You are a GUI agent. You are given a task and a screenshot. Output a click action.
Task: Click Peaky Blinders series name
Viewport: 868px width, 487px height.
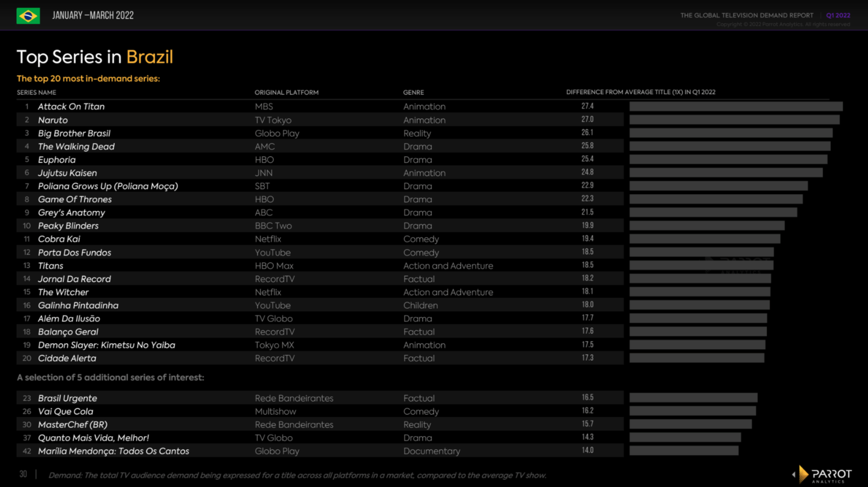(68, 226)
